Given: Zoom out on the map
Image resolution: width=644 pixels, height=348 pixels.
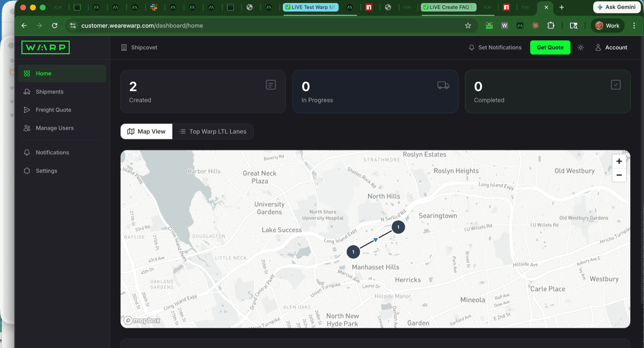Looking at the screenshot, I should coord(619,175).
